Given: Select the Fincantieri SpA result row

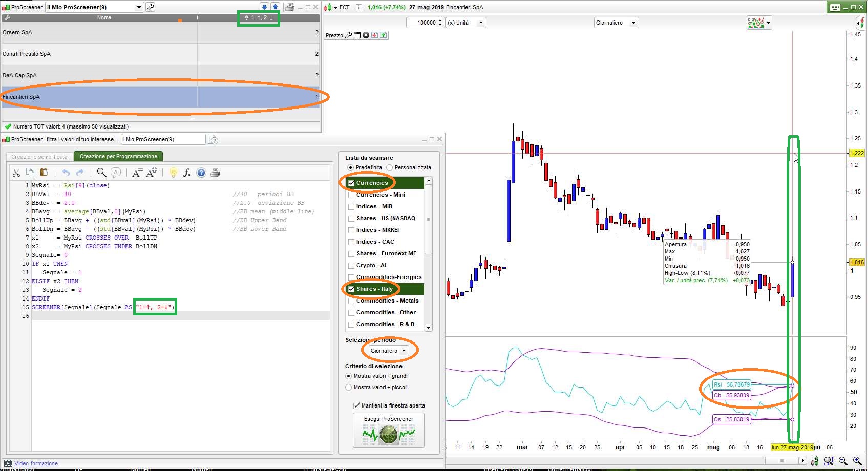Looking at the screenshot, I should (160, 97).
